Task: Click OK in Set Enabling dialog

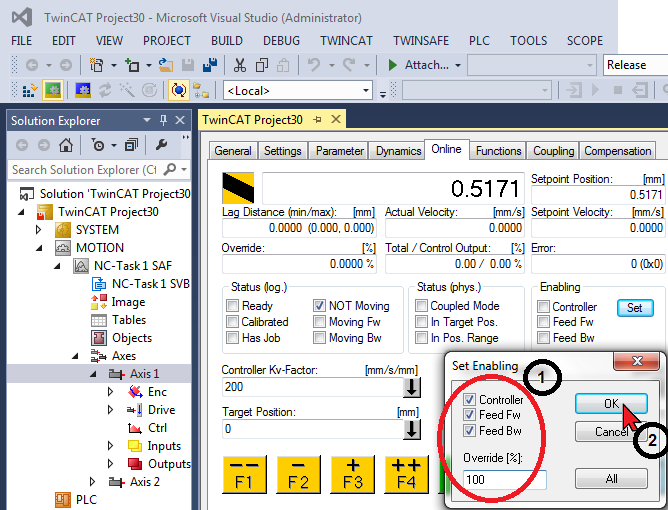Action: 611,403
